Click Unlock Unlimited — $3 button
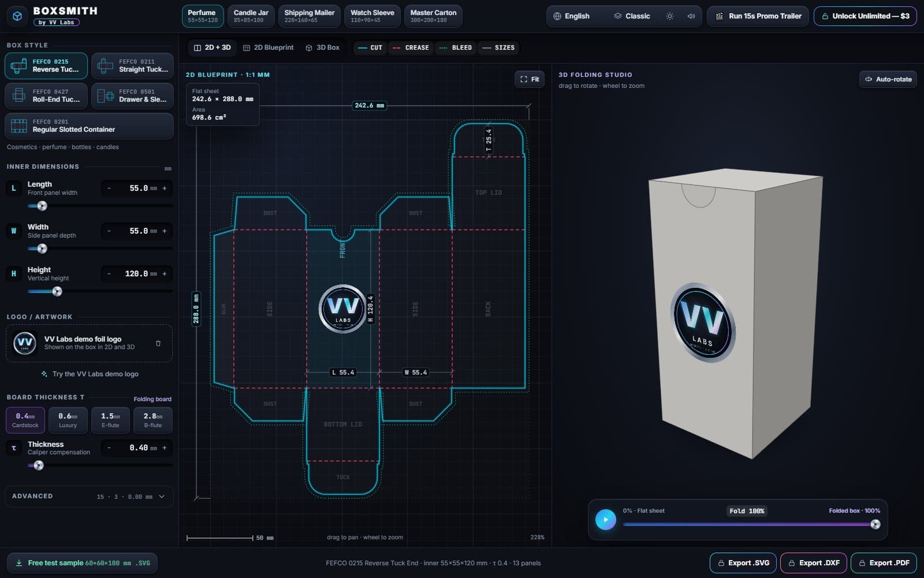The image size is (924, 578). click(x=865, y=16)
